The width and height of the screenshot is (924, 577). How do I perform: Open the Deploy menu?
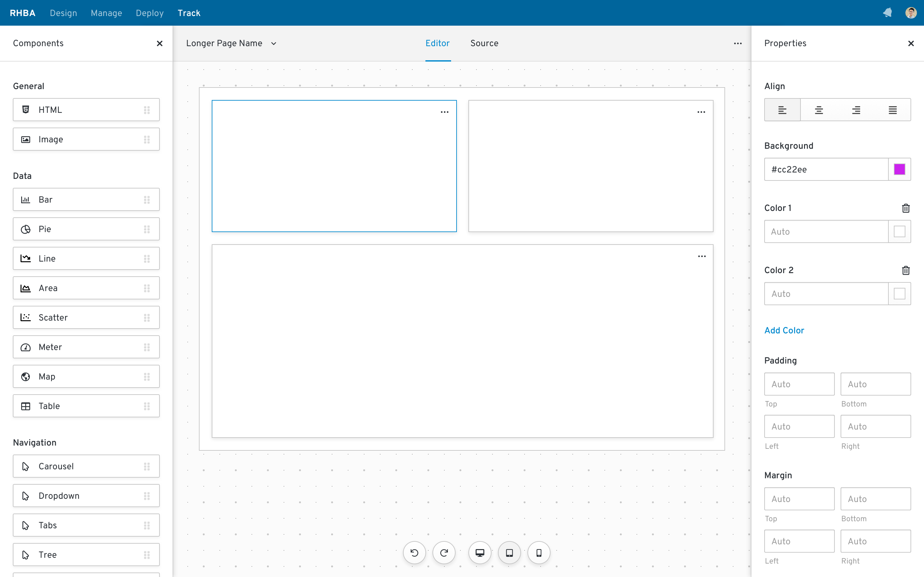(150, 13)
